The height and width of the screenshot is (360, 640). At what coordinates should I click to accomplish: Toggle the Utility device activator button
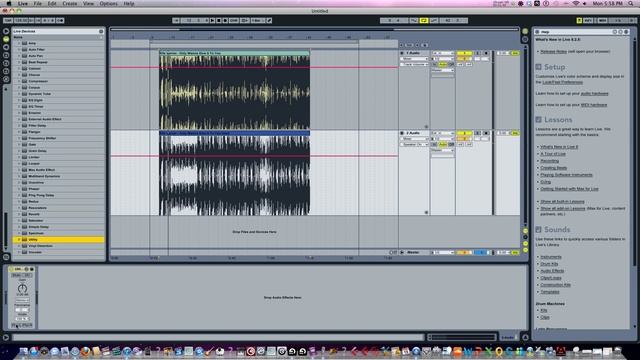[x=12, y=269]
